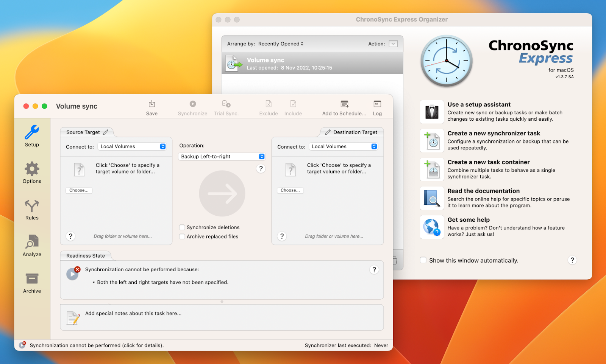
Task: Open Operation Backup Left-to-right dropdown
Action: click(222, 156)
